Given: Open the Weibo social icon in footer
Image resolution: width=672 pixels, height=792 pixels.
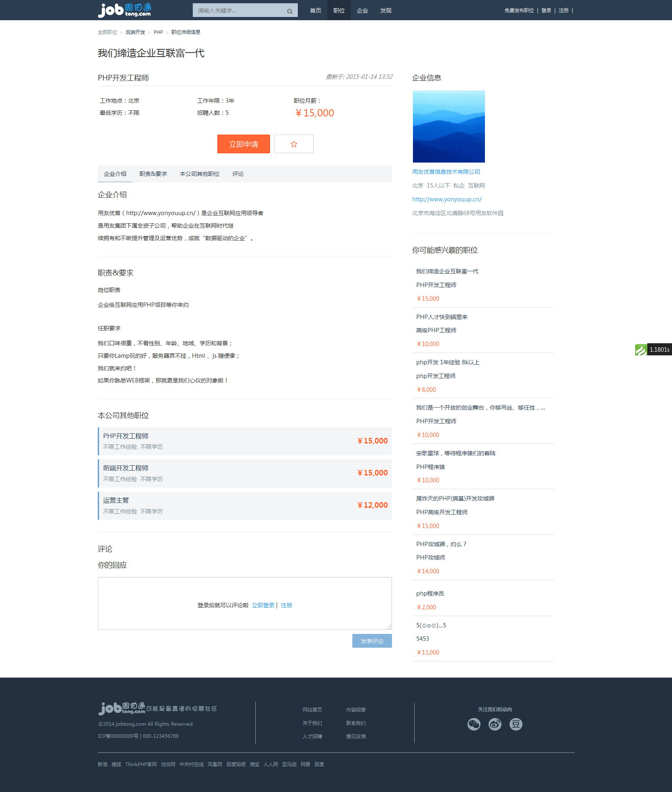Looking at the screenshot, I should coord(495,724).
